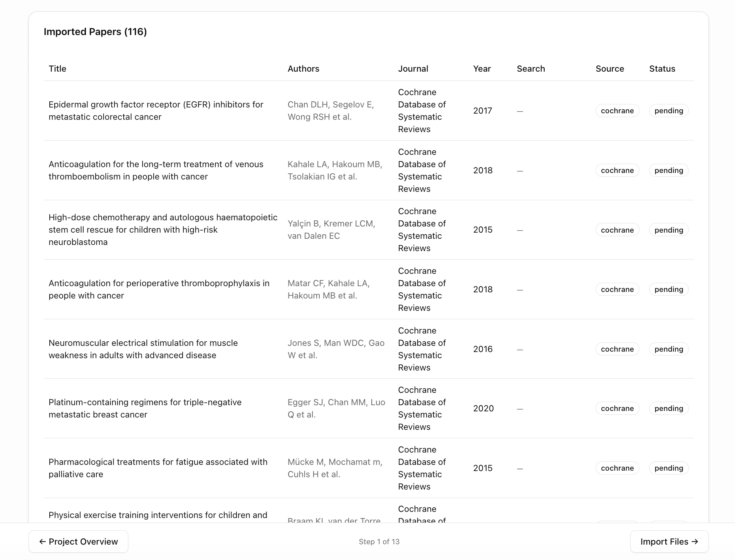This screenshot has height=560, width=735.
Task: Click pending status in Kahale LA row
Action: coord(669,170)
